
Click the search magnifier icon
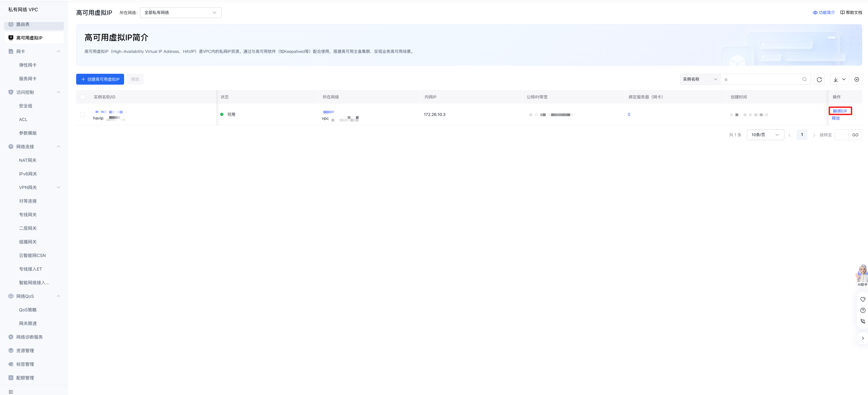(x=805, y=79)
